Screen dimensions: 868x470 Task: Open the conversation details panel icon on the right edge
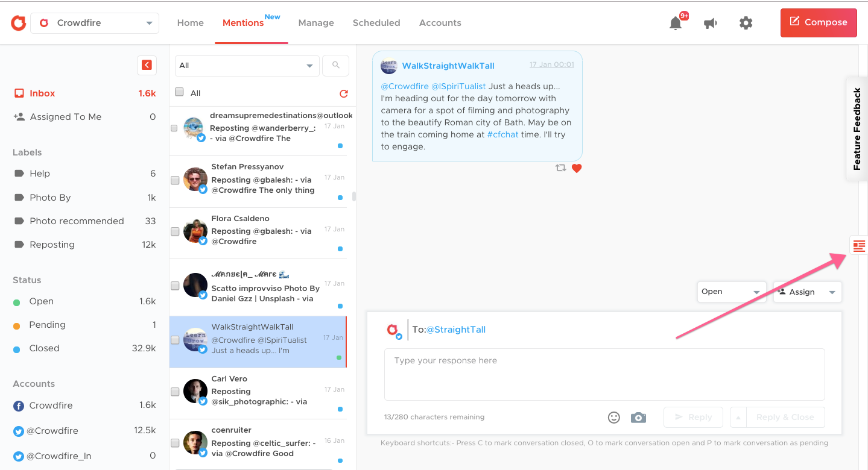(858, 246)
